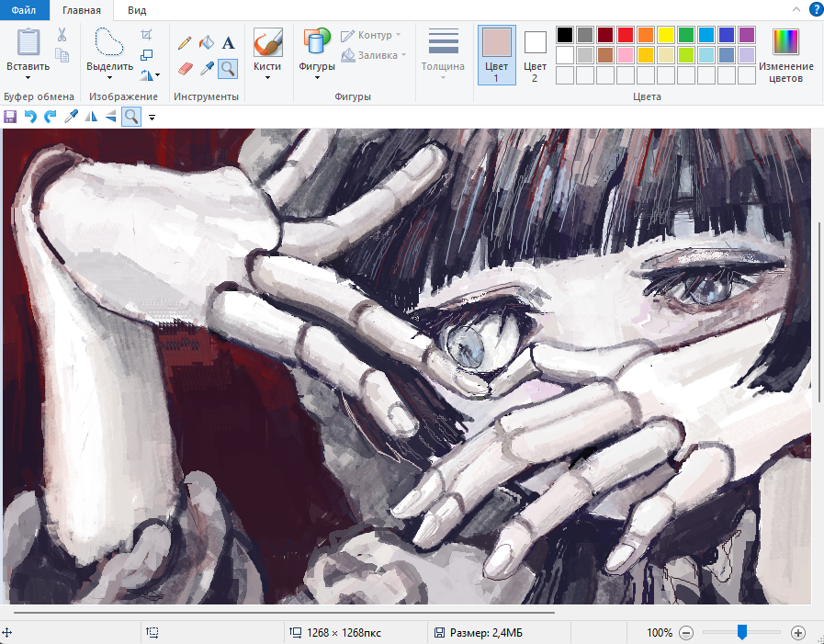Pick the orange color swatch
The image size is (824, 644).
tap(645, 35)
